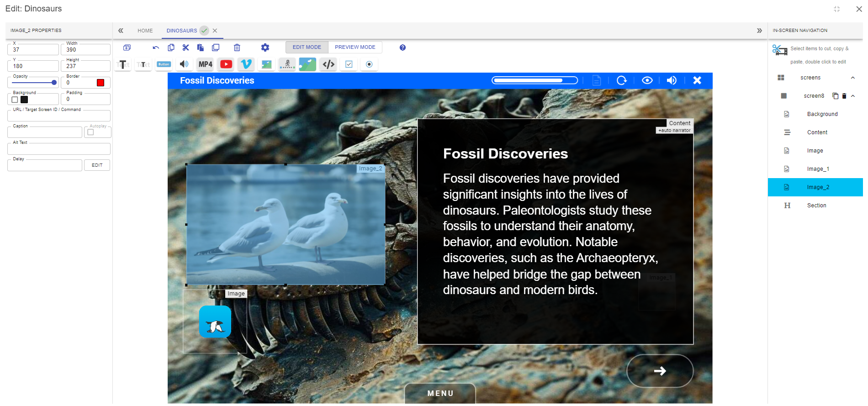Insert the background image element
This screenshot has height=406, width=868.
(x=307, y=64)
